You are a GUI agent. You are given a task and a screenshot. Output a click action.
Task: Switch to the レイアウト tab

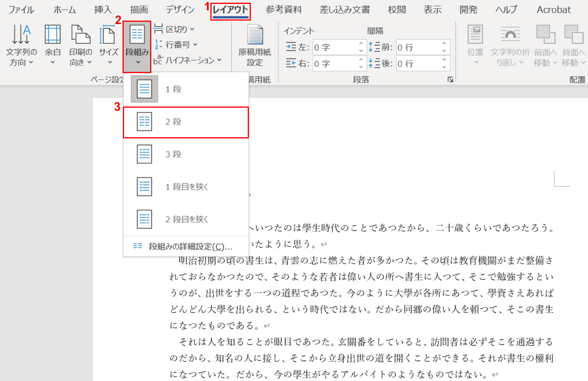pyautogui.click(x=231, y=10)
